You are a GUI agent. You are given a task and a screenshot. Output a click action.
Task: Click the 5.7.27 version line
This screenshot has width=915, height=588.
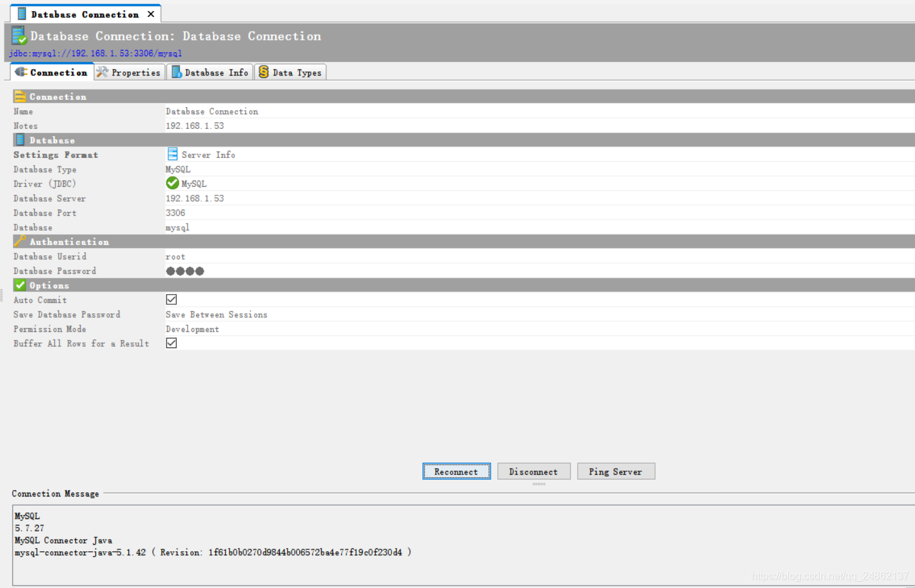point(29,528)
